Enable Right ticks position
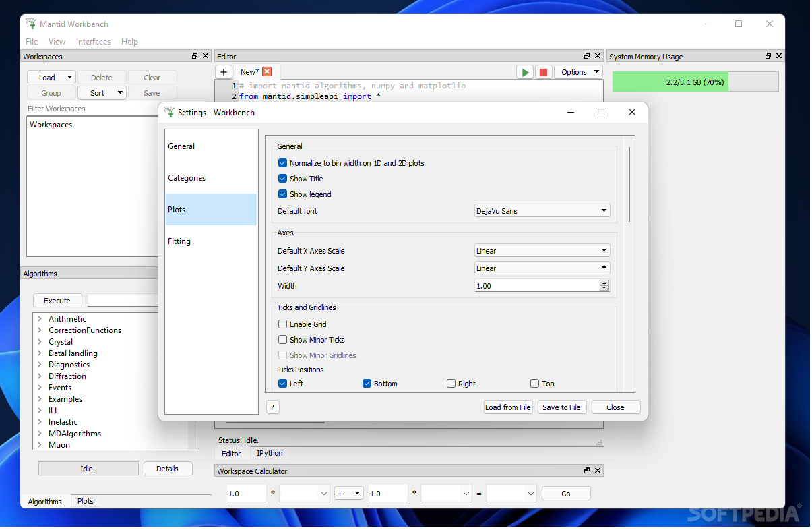 click(451, 384)
